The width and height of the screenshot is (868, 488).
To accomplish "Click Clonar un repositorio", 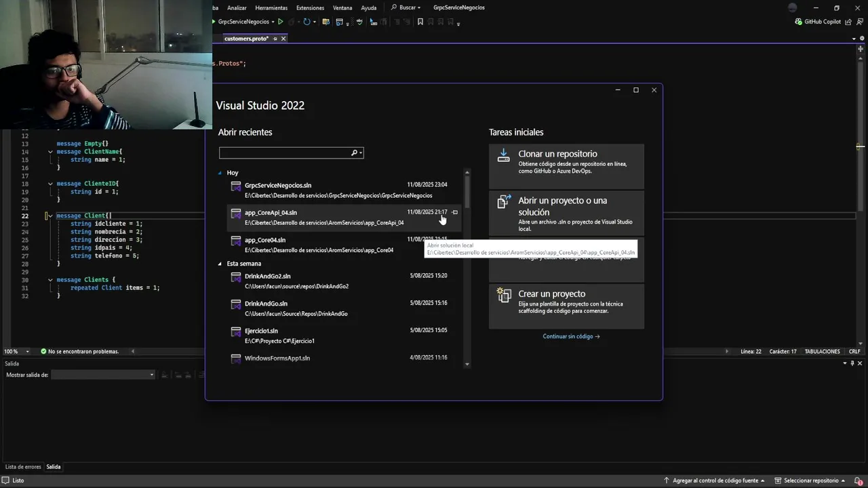I will point(566,165).
